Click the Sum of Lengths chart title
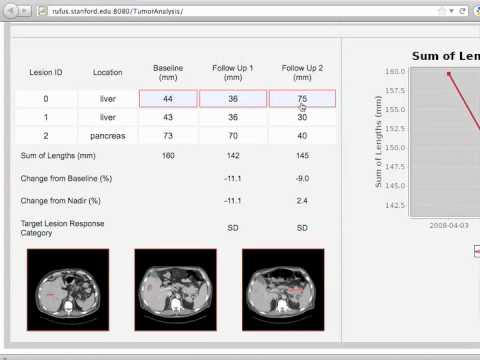The width and height of the screenshot is (480, 360). [446, 56]
